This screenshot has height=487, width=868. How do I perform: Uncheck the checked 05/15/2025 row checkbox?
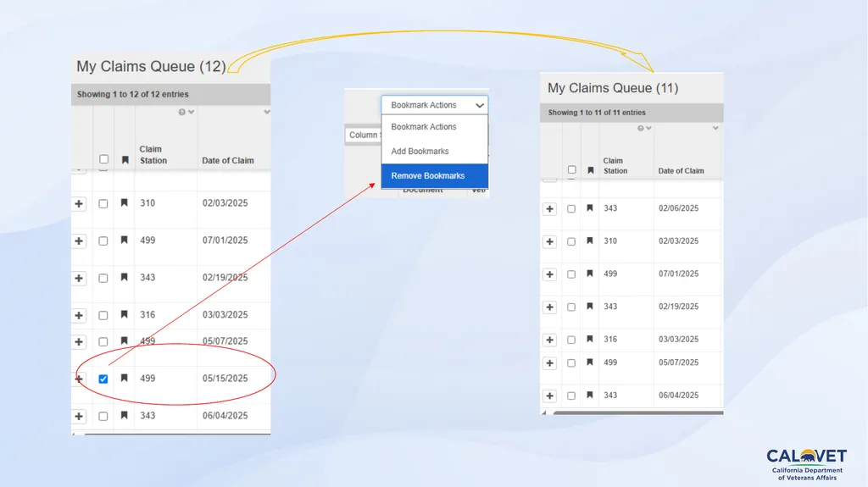coord(103,379)
